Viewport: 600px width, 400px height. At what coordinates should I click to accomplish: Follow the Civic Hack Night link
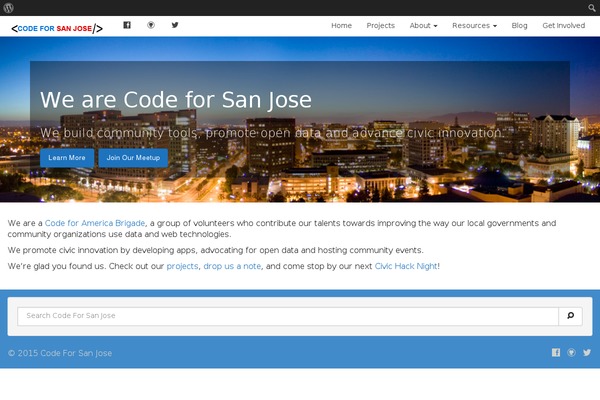point(406,266)
